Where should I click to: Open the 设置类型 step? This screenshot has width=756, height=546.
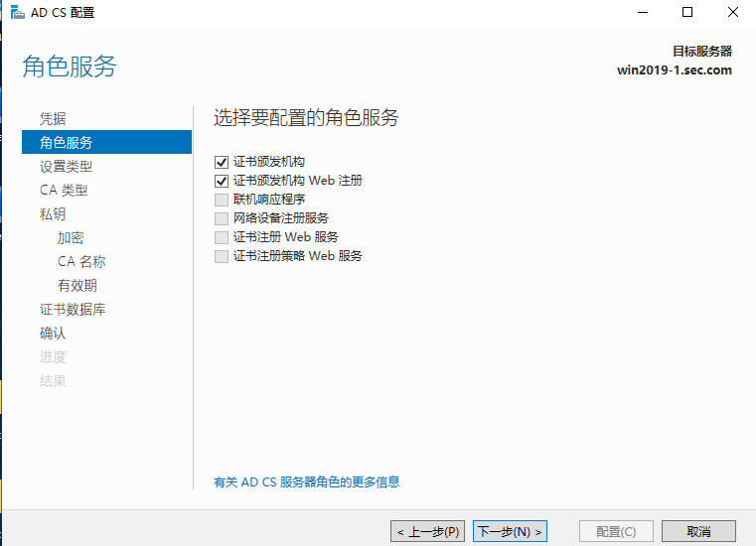[66, 166]
